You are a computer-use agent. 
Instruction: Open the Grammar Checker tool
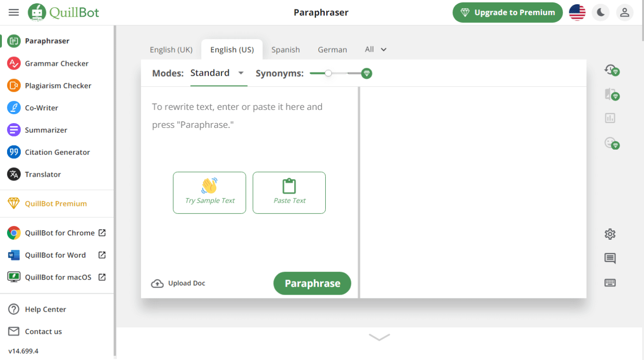pyautogui.click(x=57, y=63)
